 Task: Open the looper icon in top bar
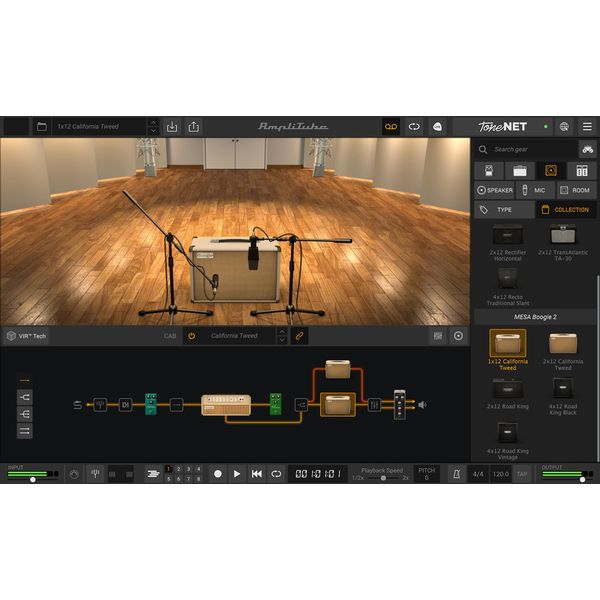pyautogui.click(x=414, y=127)
